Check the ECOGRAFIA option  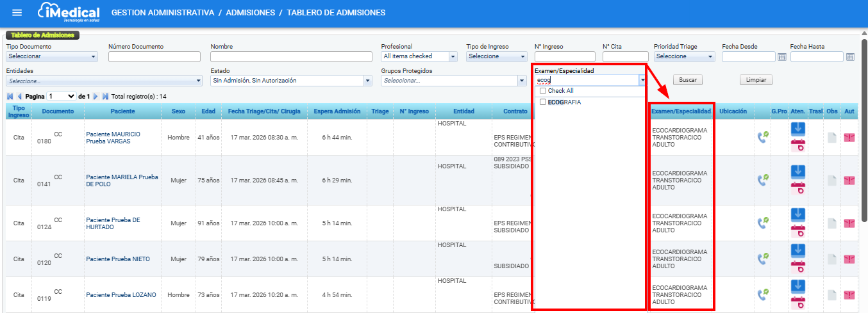point(543,102)
